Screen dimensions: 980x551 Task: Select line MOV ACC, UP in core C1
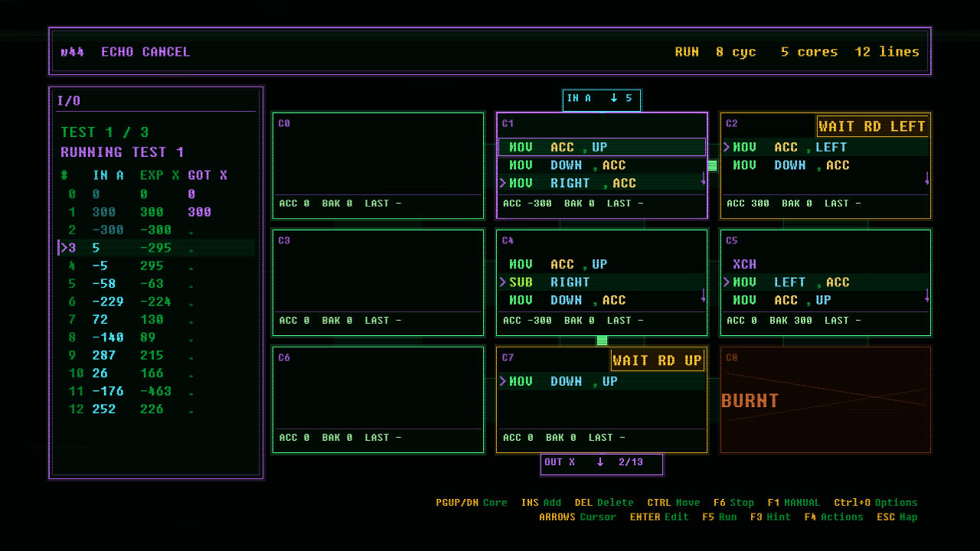point(602,147)
